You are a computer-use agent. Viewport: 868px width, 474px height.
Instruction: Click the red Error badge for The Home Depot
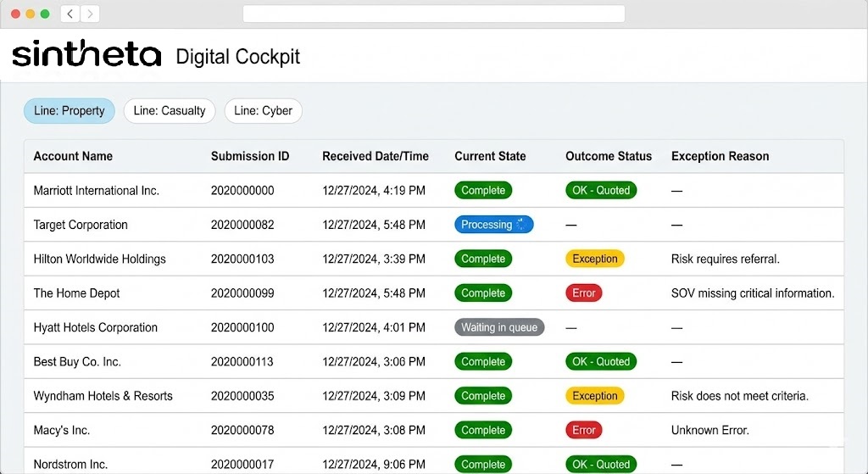(x=584, y=293)
